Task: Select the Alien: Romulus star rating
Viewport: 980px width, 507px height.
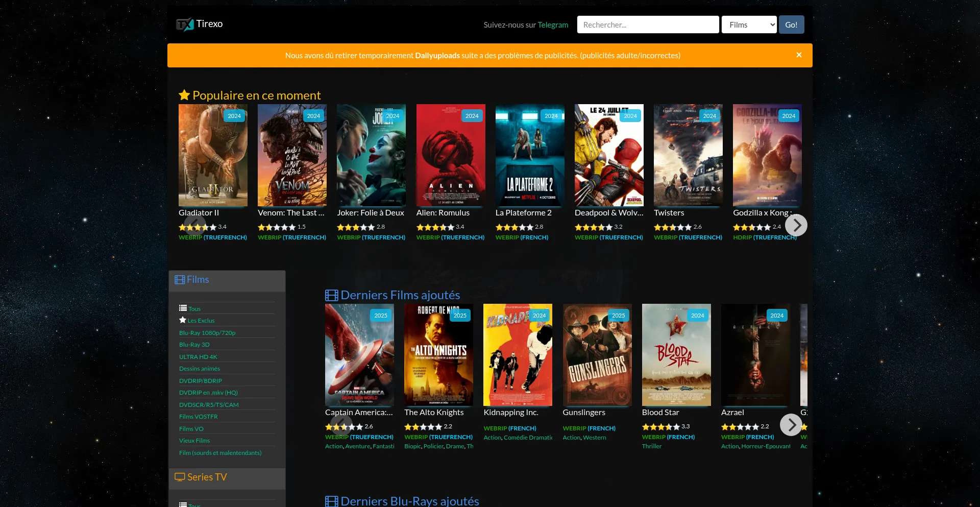Action: [435, 227]
